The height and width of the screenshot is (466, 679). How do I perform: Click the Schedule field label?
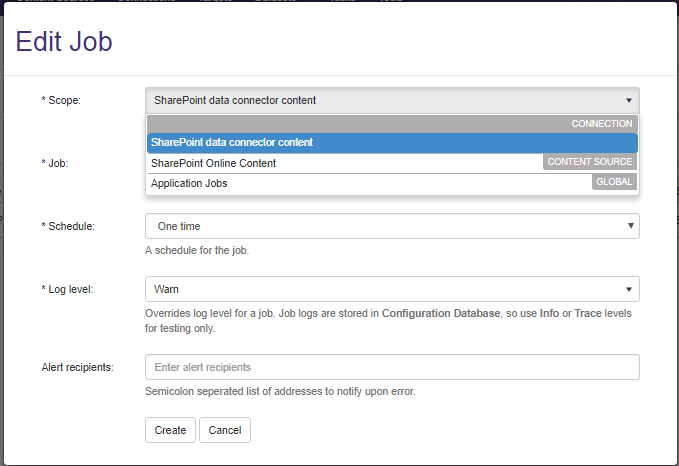pyautogui.click(x=67, y=226)
